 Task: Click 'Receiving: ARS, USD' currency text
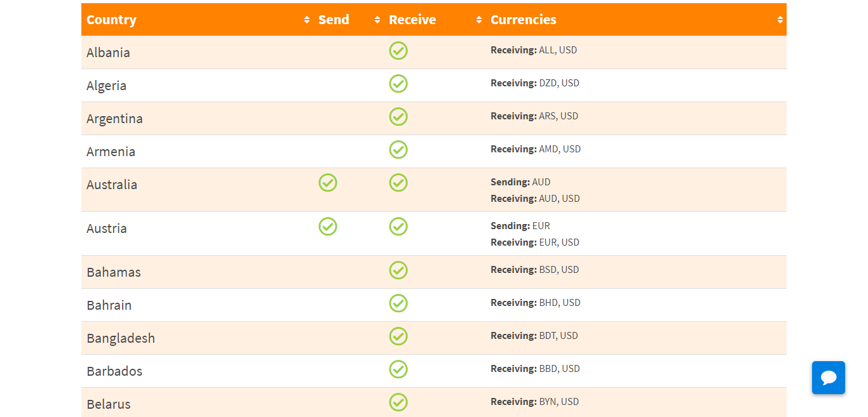click(534, 116)
